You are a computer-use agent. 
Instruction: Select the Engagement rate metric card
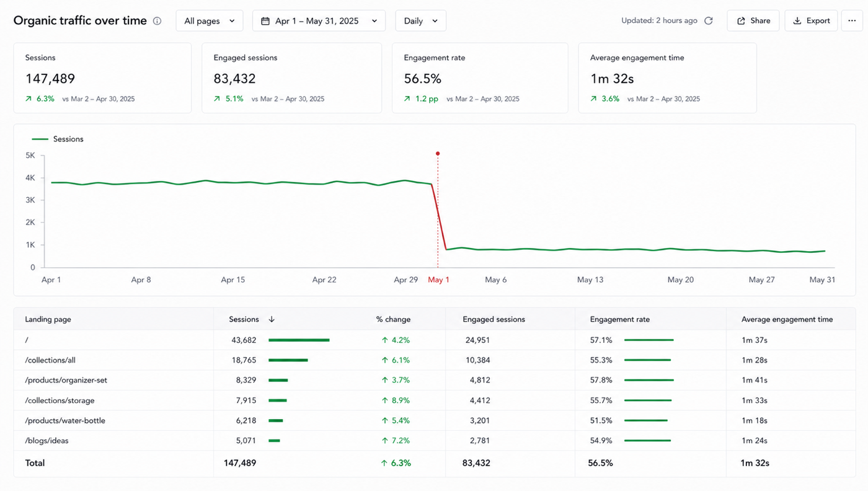click(480, 78)
